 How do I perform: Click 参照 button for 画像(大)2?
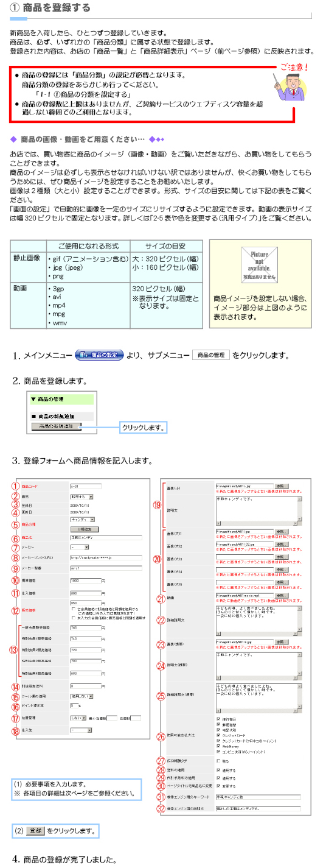pyautogui.click(x=282, y=544)
